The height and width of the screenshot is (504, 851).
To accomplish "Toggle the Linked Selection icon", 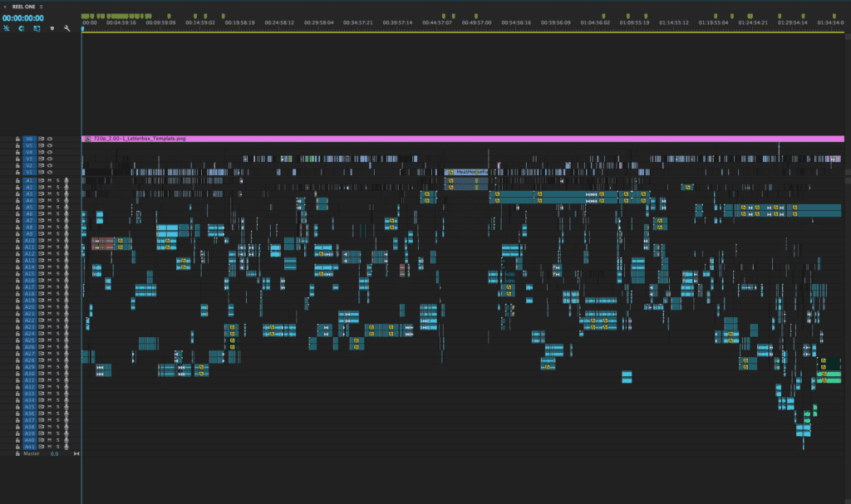I will tap(37, 28).
